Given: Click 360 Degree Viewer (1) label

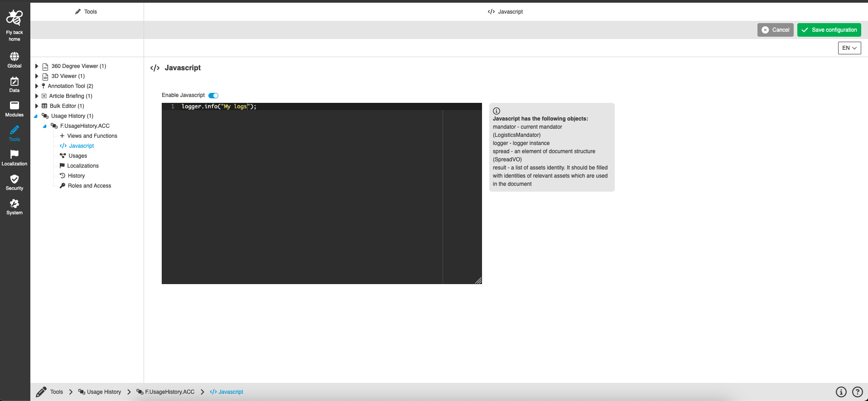Looking at the screenshot, I should (79, 66).
